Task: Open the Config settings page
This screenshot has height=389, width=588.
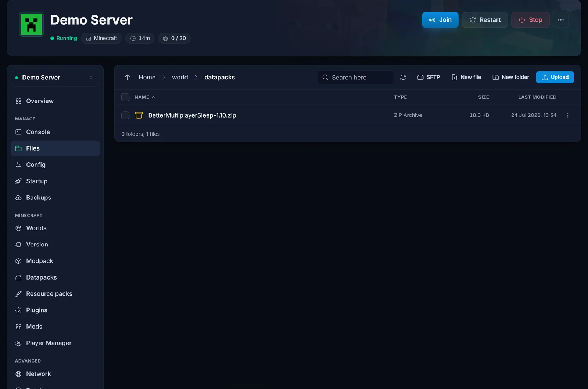Action: pos(55,165)
